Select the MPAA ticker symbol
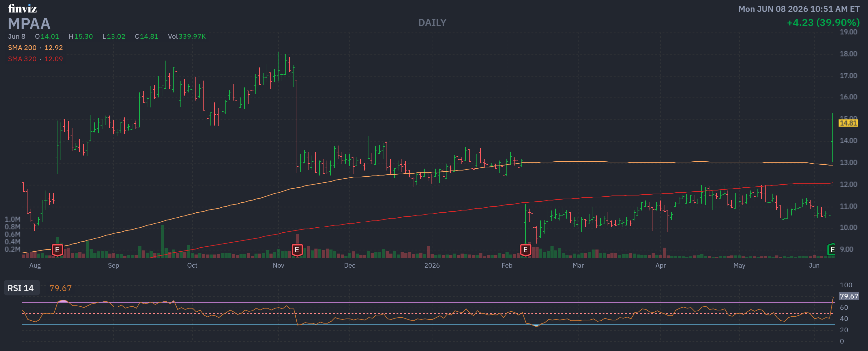Screen dimensions: 868x351 (x=29, y=24)
